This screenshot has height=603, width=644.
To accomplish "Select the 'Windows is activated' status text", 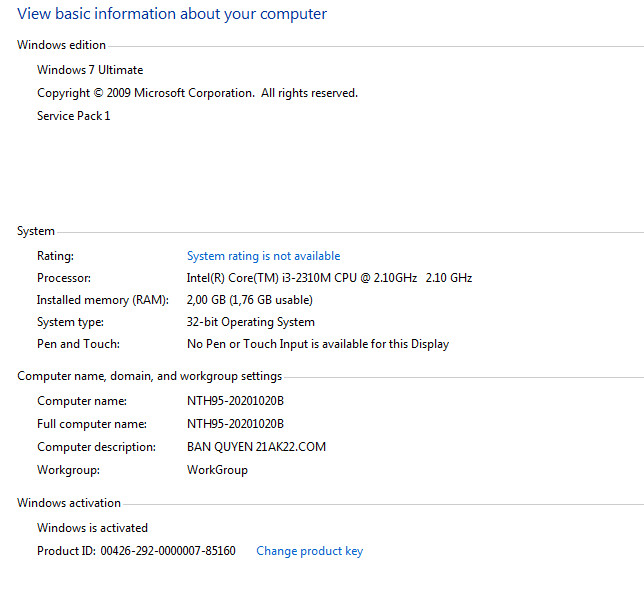I will click(92, 528).
